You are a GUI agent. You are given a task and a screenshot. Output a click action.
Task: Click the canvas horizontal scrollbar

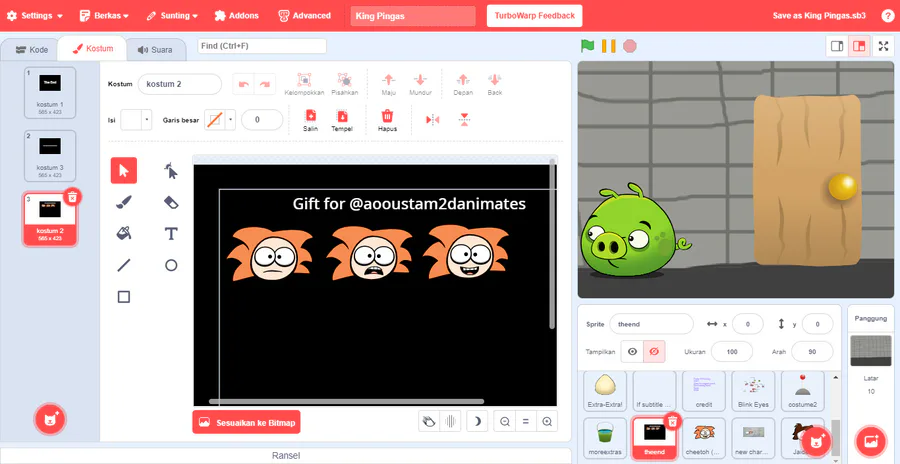[346, 401]
